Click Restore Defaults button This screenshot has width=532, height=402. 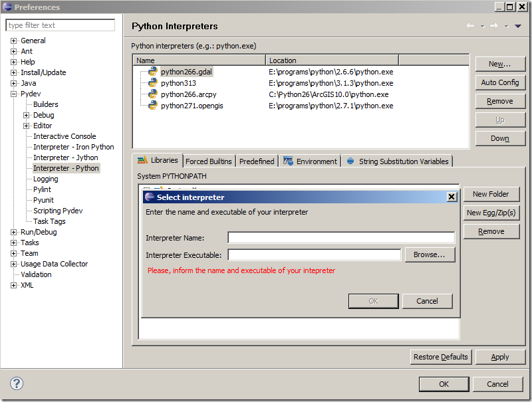(440, 357)
